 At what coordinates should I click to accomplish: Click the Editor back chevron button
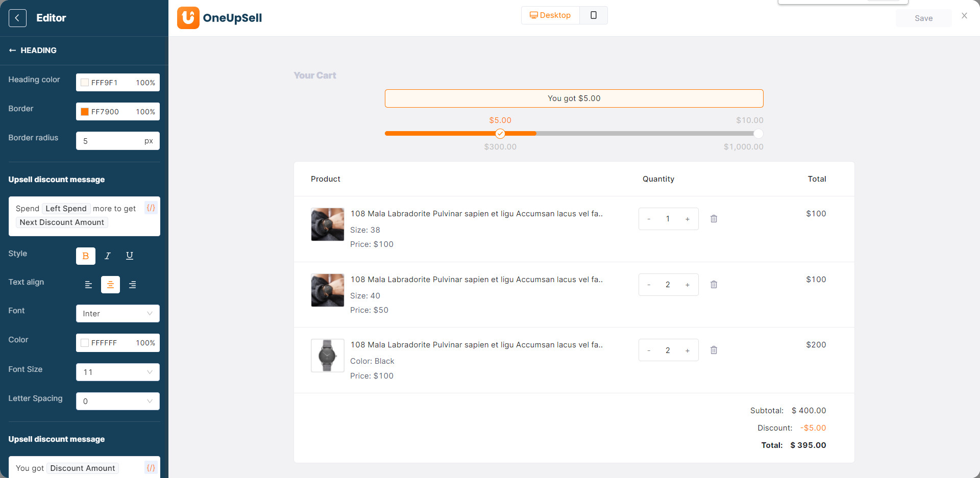[17, 18]
